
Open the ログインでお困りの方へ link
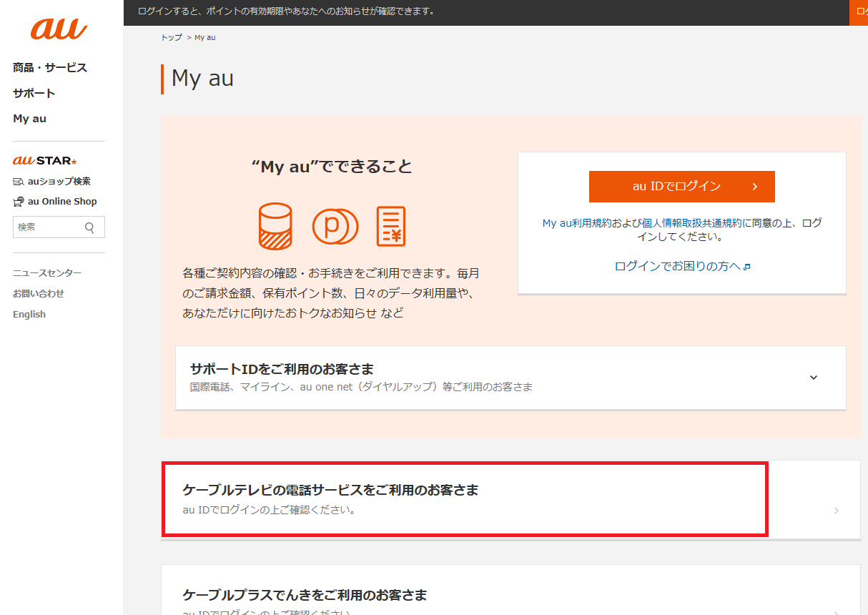click(678, 267)
